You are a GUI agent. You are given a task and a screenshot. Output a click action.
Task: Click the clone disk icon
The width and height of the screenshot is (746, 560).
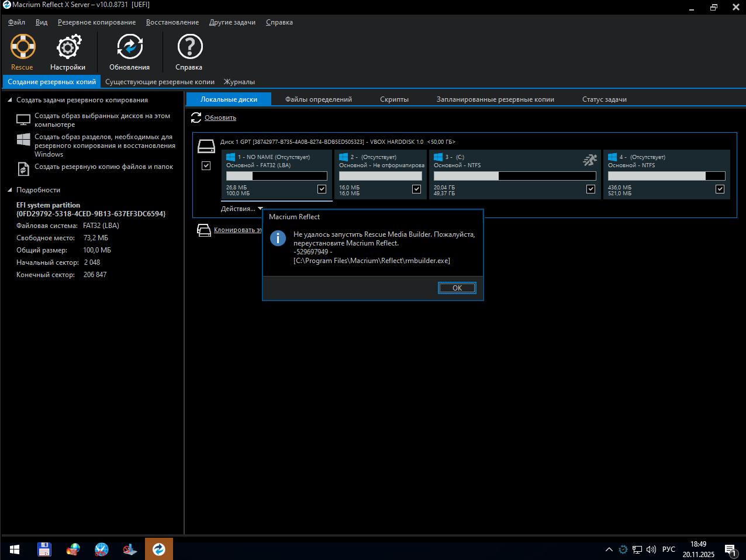click(203, 230)
